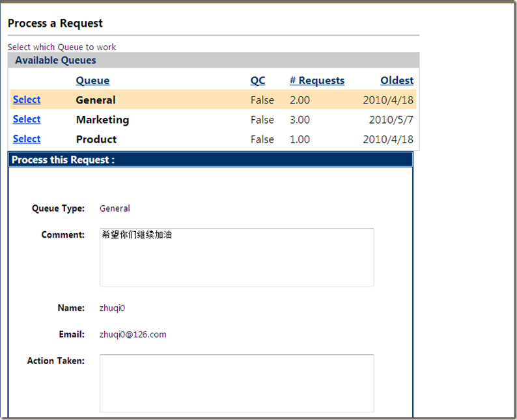This screenshot has width=517, height=420.
Task: Click inside the Action Taken text area
Action: [x=237, y=384]
